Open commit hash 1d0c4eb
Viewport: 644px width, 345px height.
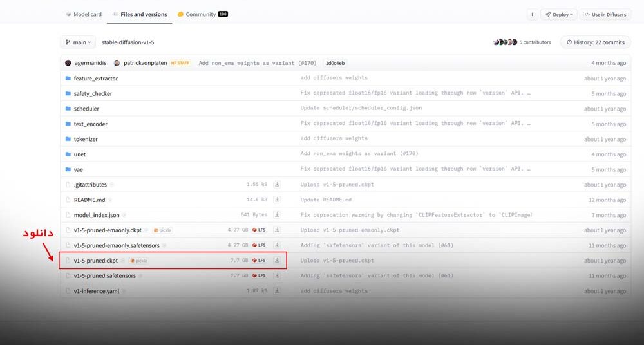(x=335, y=63)
